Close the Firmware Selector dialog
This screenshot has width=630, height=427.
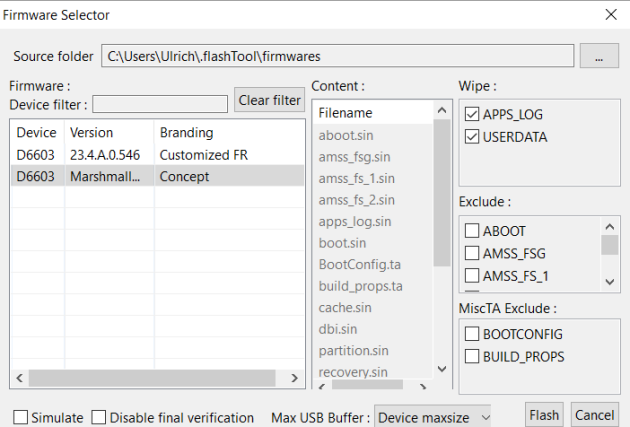(611, 15)
